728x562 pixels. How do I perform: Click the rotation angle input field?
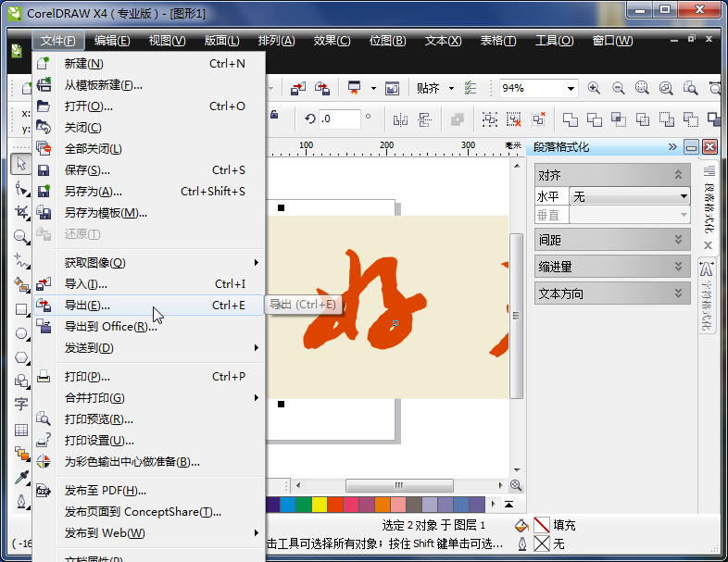[340, 119]
